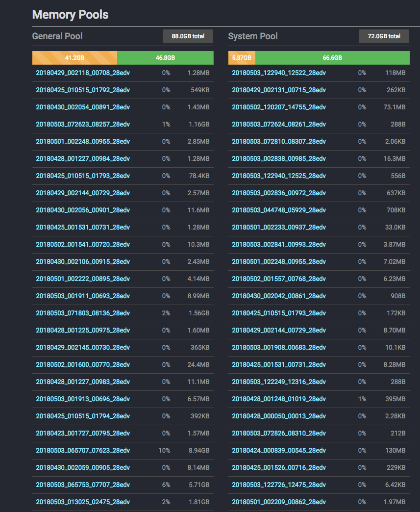The width and height of the screenshot is (420, 512).
Task: Click the 20180424_000839_00545_28edv link
Action: (x=277, y=450)
